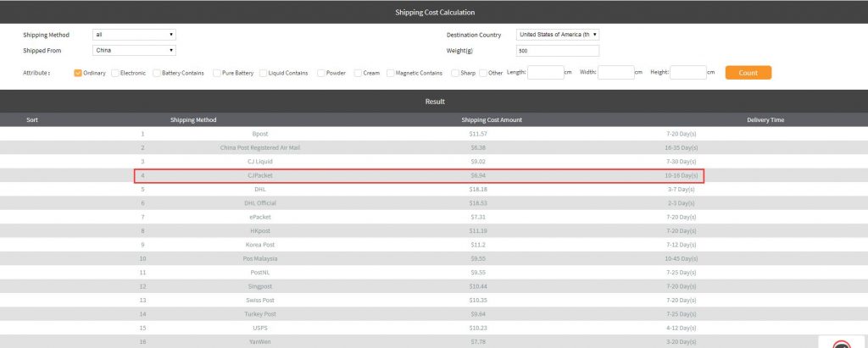Image resolution: width=868 pixels, height=348 pixels.
Task: Select the CJPacket shipping method row
Action: point(420,175)
